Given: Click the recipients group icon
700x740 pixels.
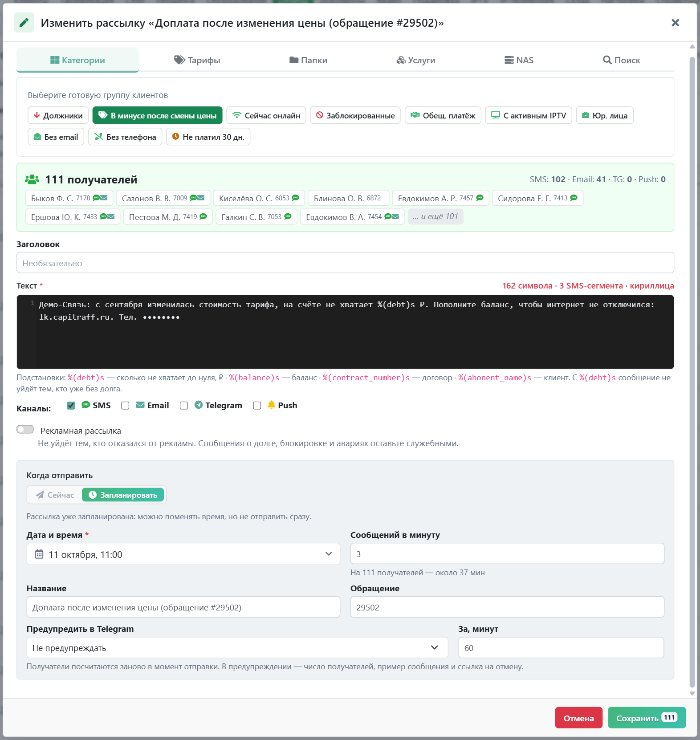Looking at the screenshot, I should pyautogui.click(x=32, y=179).
